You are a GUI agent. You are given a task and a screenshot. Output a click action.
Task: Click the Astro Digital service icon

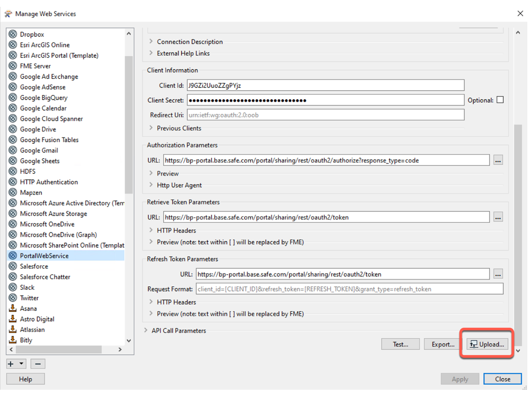click(x=12, y=319)
